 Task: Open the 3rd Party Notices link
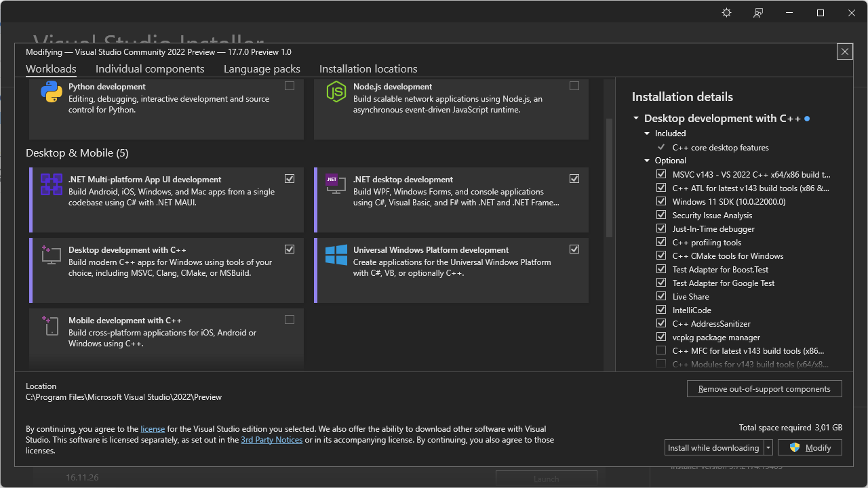(271, 439)
